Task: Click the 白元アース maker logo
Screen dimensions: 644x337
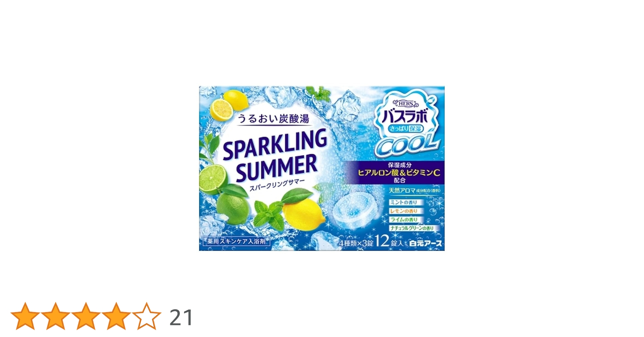Action: pyautogui.click(x=425, y=243)
